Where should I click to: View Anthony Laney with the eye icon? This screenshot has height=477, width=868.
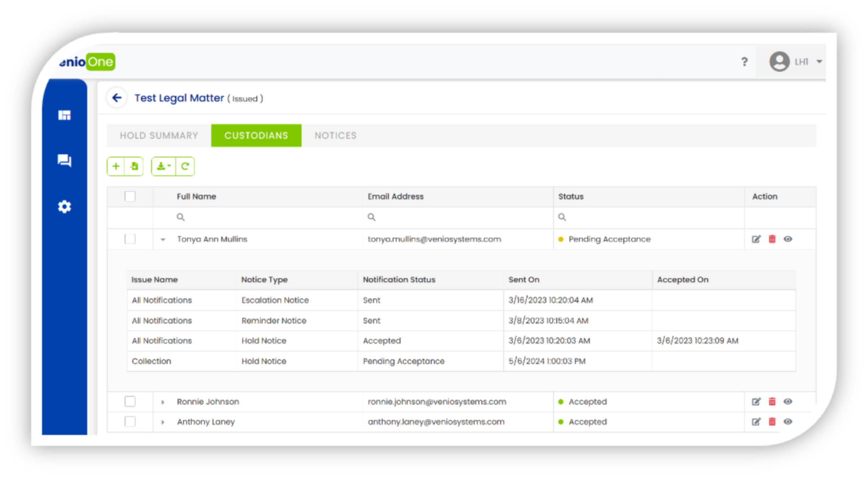(788, 422)
